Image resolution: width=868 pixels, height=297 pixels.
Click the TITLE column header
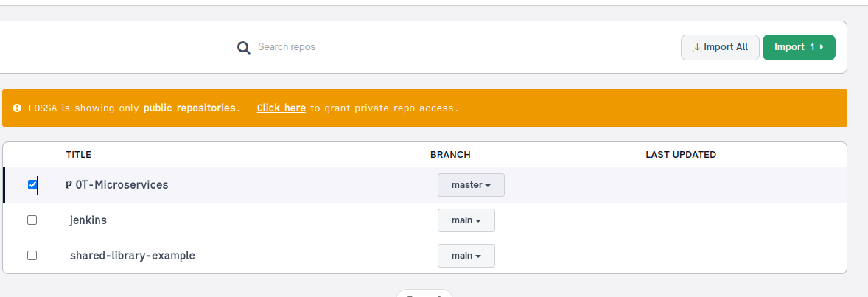pyautogui.click(x=78, y=155)
